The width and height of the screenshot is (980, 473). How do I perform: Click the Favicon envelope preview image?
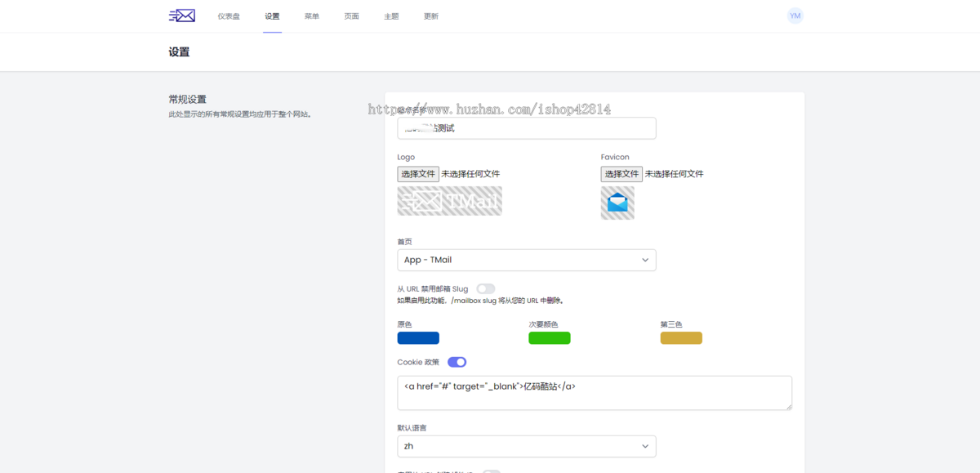[617, 203]
